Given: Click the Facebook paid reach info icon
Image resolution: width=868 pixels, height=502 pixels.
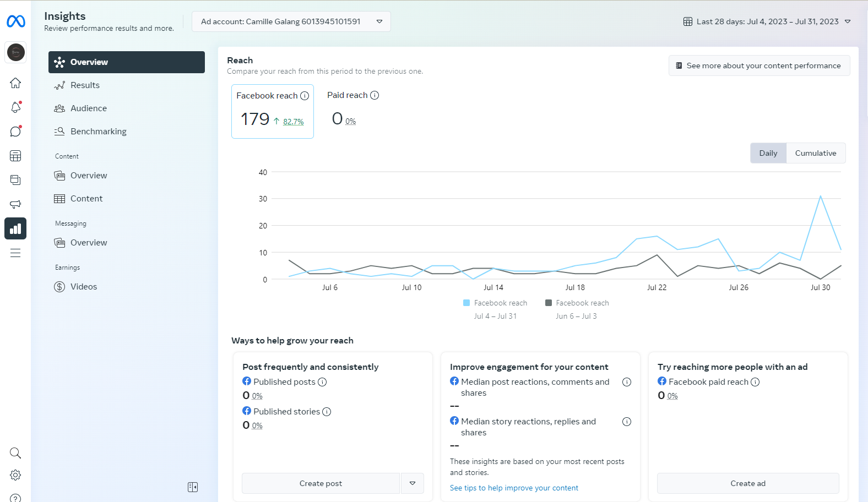Looking at the screenshot, I should tap(755, 382).
